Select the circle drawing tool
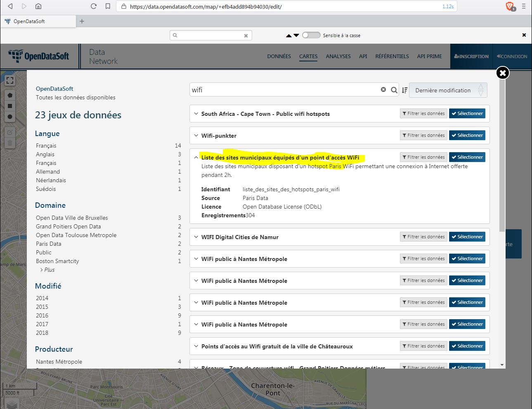The image size is (532, 409). click(10, 117)
